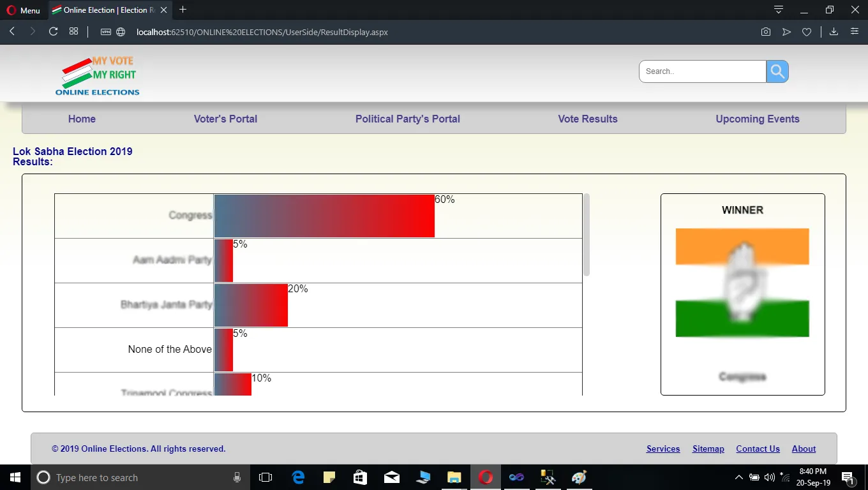Switch to Opera in taskbar

coord(486,477)
